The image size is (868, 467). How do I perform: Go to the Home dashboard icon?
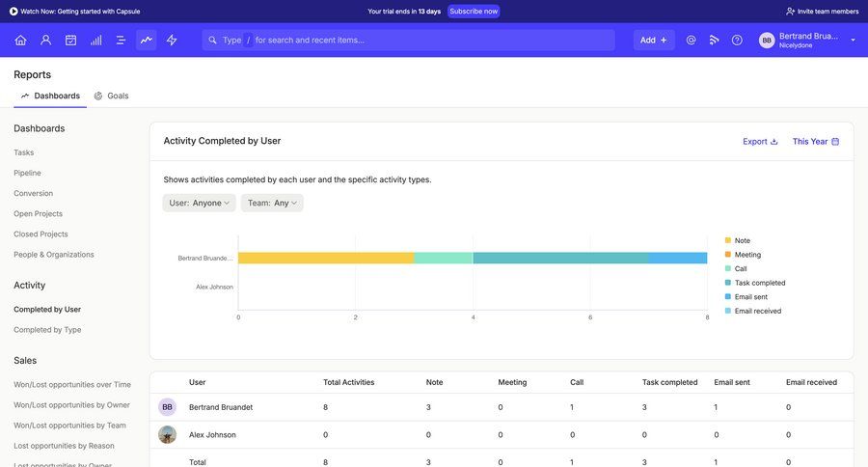[20, 41]
